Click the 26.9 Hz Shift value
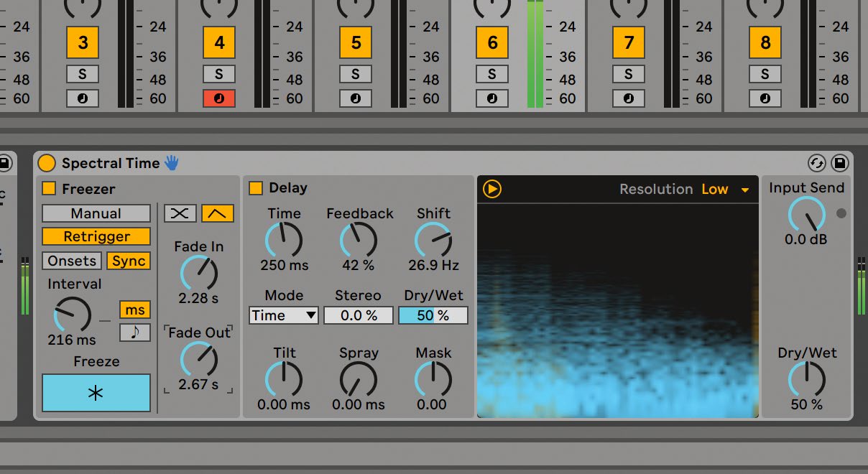The image size is (868, 474). (433, 265)
